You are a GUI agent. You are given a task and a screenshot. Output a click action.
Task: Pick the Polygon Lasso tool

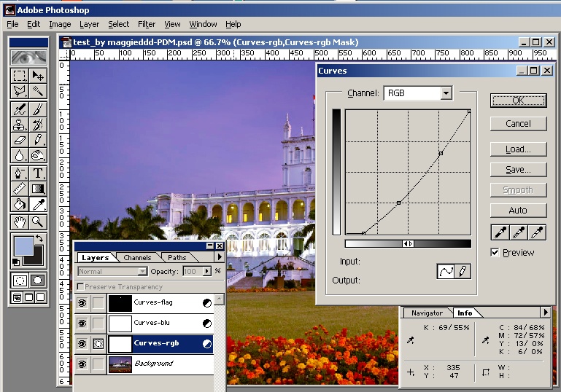point(20,92)
